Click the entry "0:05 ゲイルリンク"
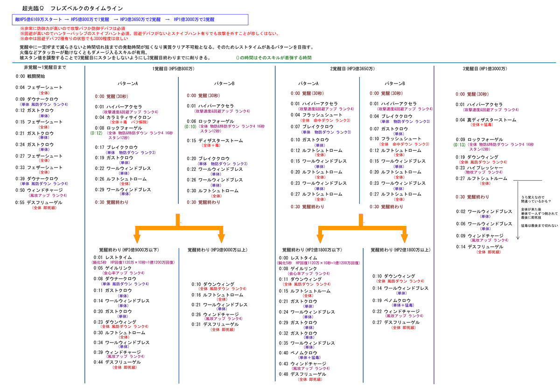Screen dimensions: 560x392 [x=113, y=268]
